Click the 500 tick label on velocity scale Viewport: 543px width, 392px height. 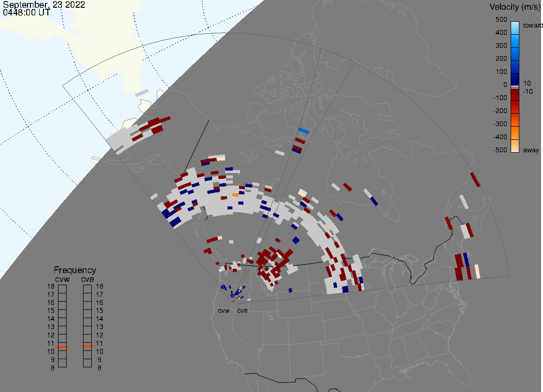coord(501,19)
